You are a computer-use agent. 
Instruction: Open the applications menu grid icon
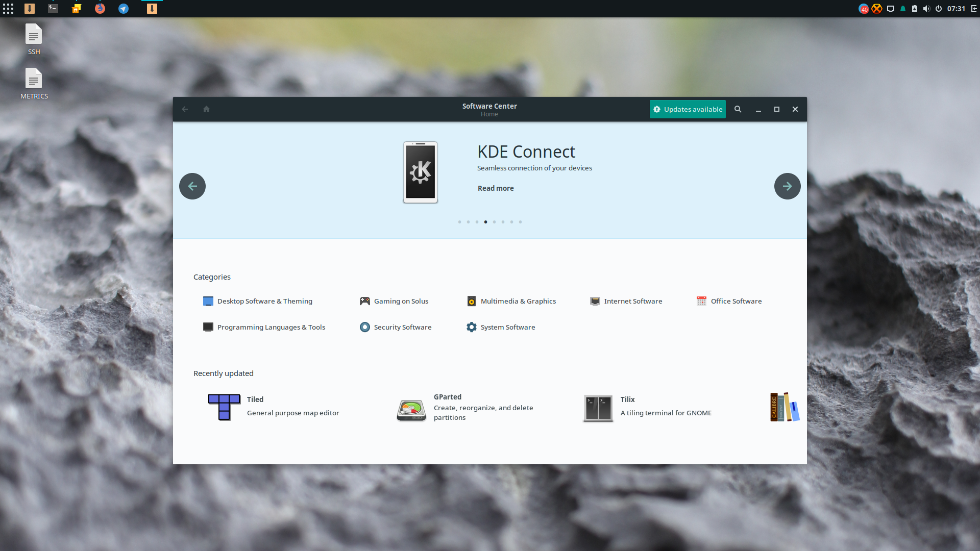[x=8, y=8]
